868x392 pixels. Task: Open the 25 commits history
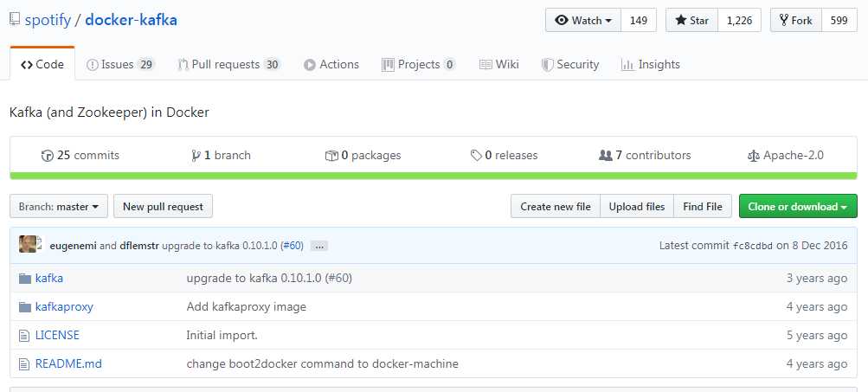pyautogui.click(x=80, y=156)
